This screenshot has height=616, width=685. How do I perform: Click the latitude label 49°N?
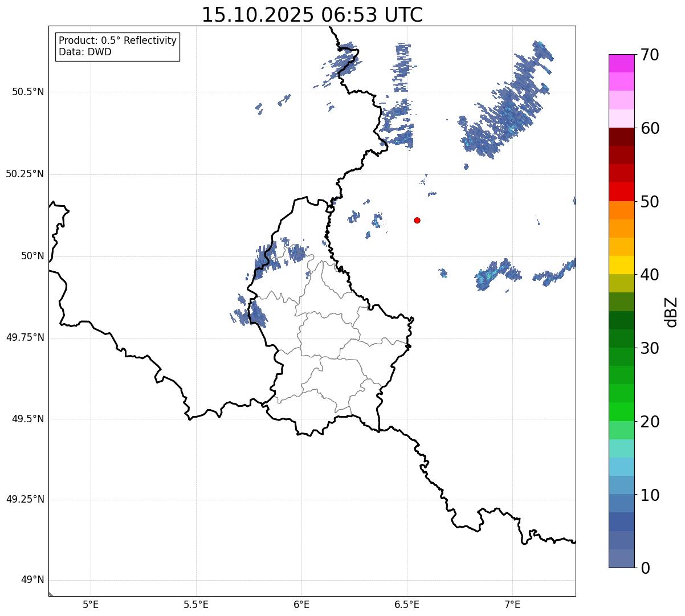point(32,580)
